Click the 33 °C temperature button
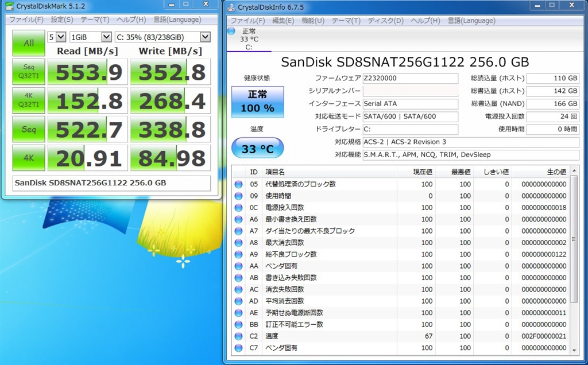The width and height of the screenshot is (588, 365). tap(257, 149)
